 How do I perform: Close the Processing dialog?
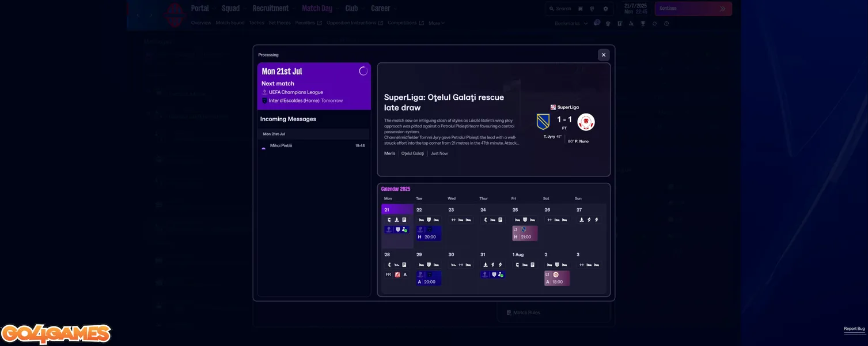[603, 55]
